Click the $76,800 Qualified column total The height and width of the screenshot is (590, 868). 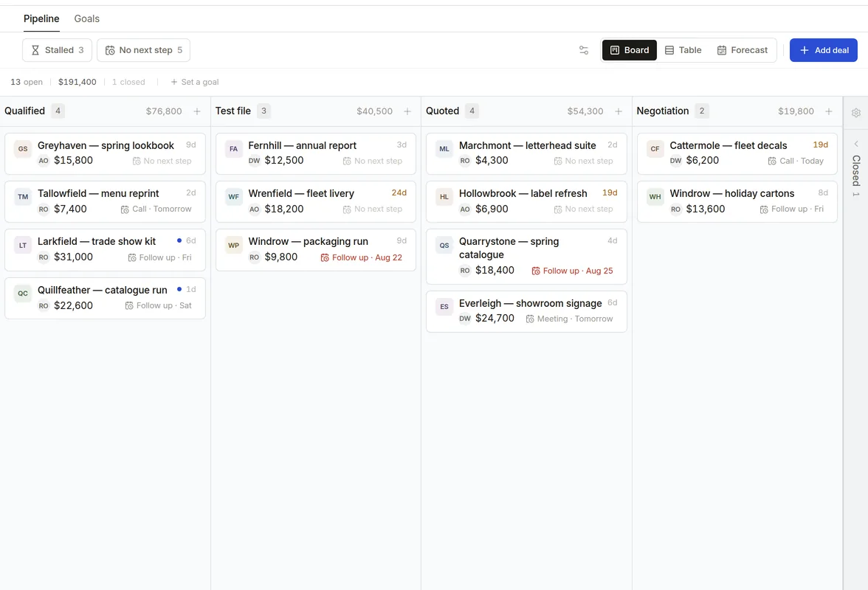point(164,111)
